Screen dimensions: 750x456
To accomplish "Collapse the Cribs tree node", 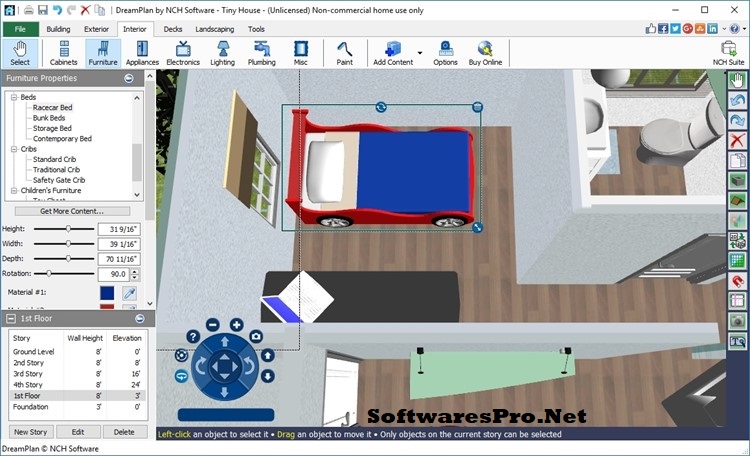I will [x=15, y=149].
